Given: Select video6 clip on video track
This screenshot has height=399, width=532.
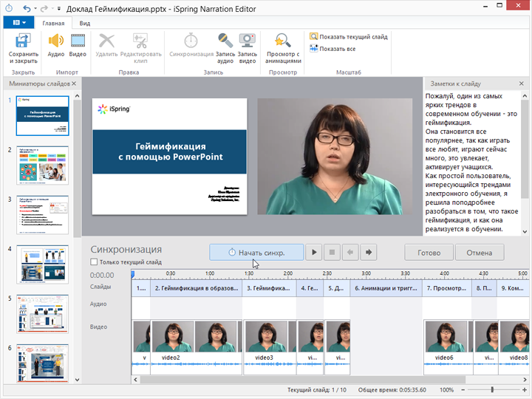Looking at the screenshot, I should (448, 347).
